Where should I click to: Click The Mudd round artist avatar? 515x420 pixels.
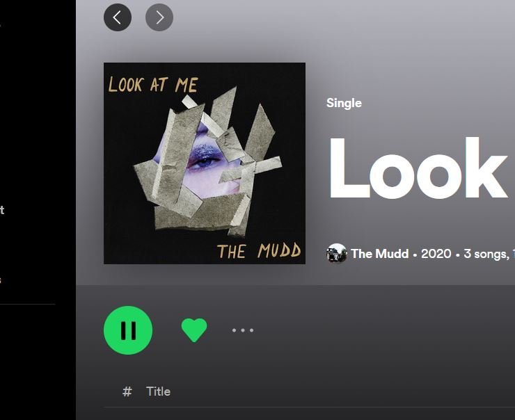click(337, 253)
